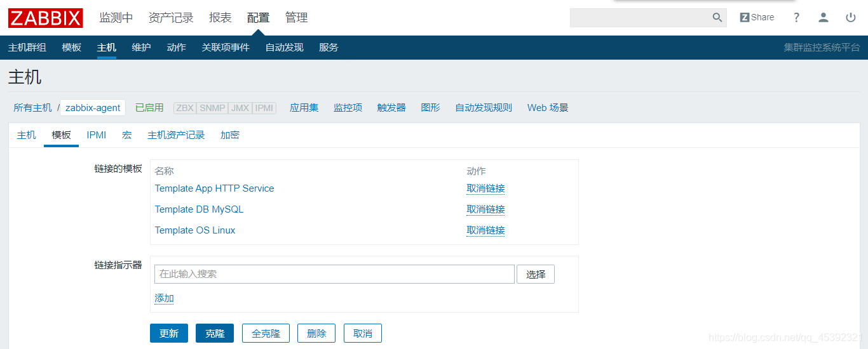Unlink Template DB MySQL
The image size is (868, 349).
(486, 209)
